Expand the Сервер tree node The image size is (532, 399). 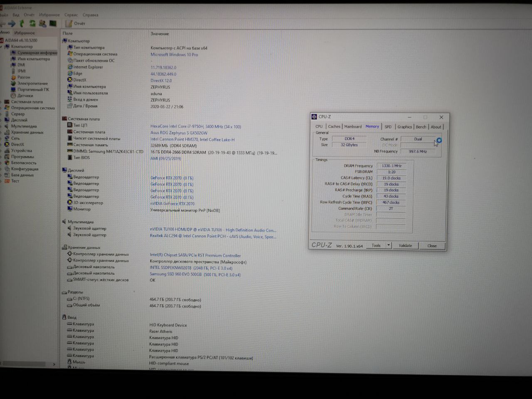[x=2, y=114]
